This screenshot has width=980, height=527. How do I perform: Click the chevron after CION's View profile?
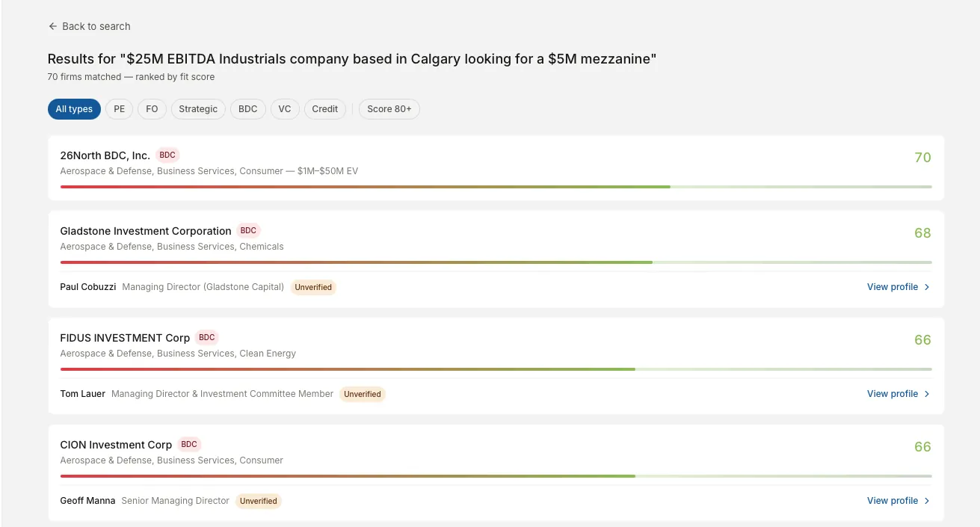926,500
